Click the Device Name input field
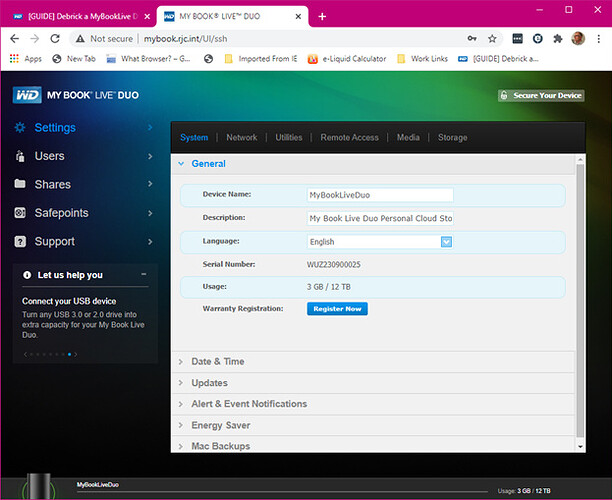Viewport: 612px width, 500px height. coord(380,195)
